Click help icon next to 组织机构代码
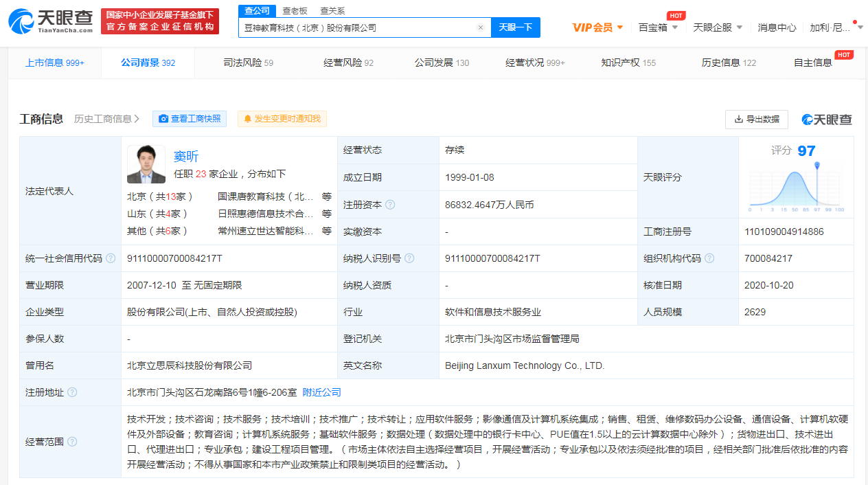This screenshot has width=868, height=485. click(709, 258)
